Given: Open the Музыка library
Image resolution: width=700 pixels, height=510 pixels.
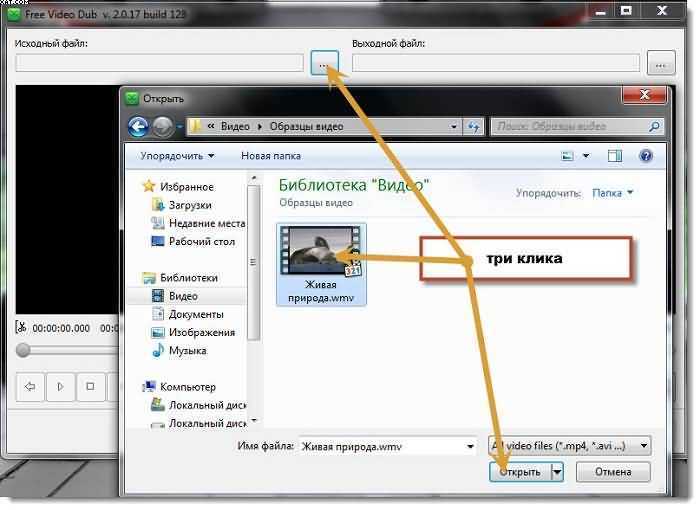Looking at the screenshot, I should tap(187, 351).
